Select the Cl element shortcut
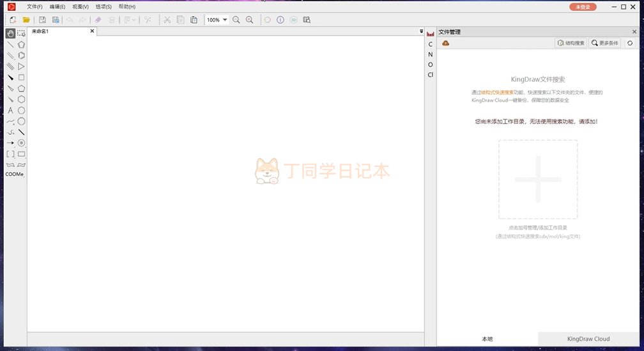This screenshot has width=644, height=351. (x=430, y=75)
